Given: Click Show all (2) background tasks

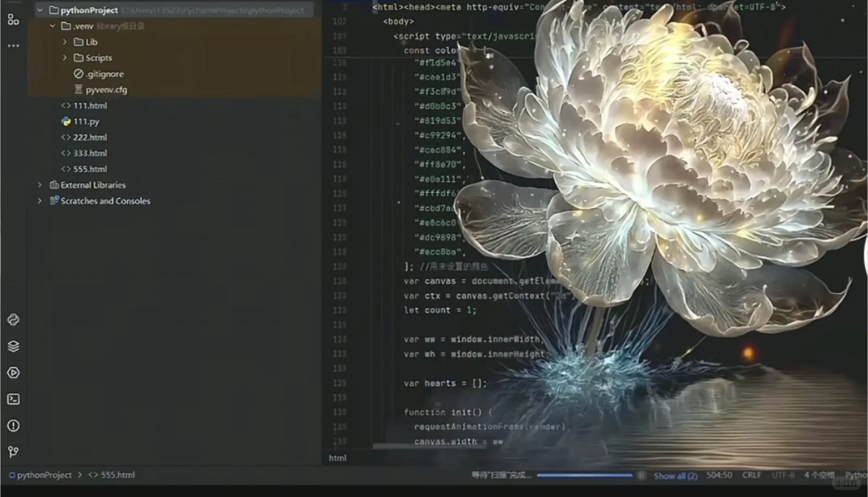Looking at the screenshot, I should 676,476.
